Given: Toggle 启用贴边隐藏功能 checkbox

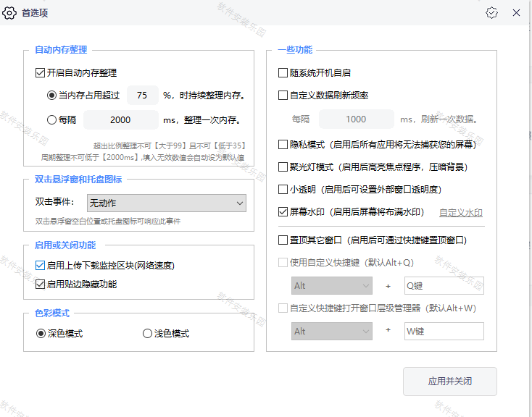Looking at the screenshot, I should coord(41,285).
